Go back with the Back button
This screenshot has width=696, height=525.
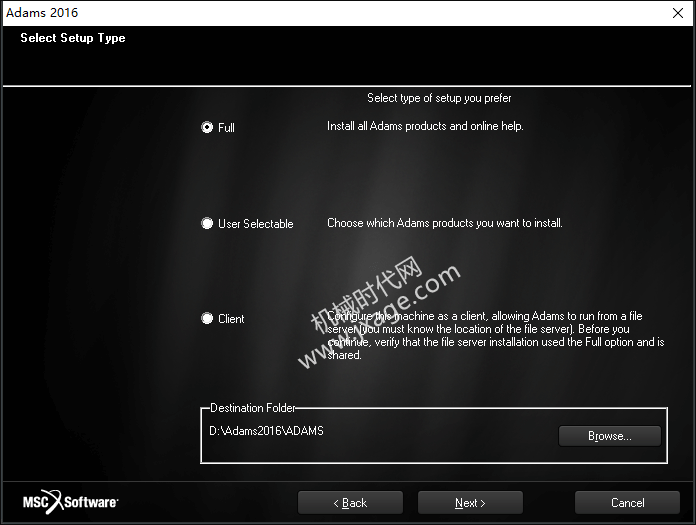[x=350, y=503]
